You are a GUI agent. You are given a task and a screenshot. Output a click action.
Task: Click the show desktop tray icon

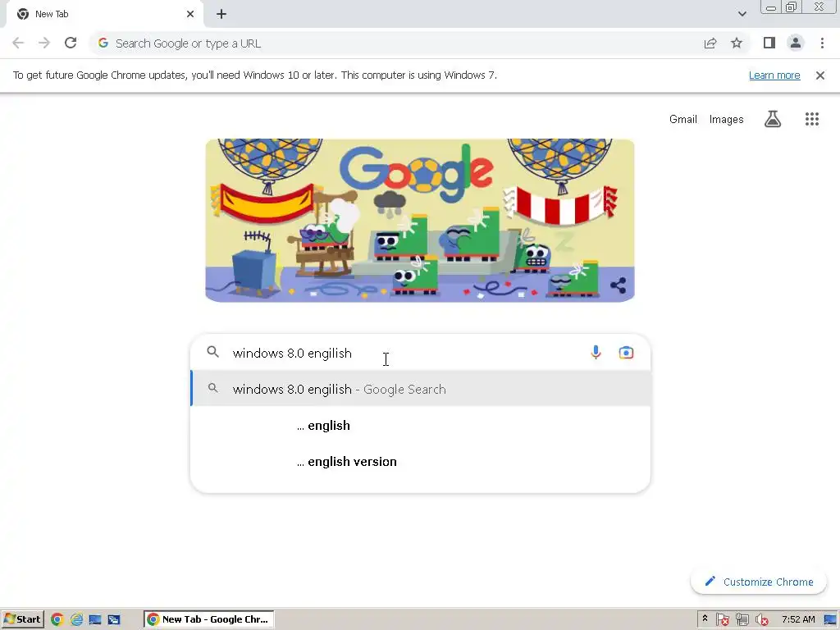(831, 620)
